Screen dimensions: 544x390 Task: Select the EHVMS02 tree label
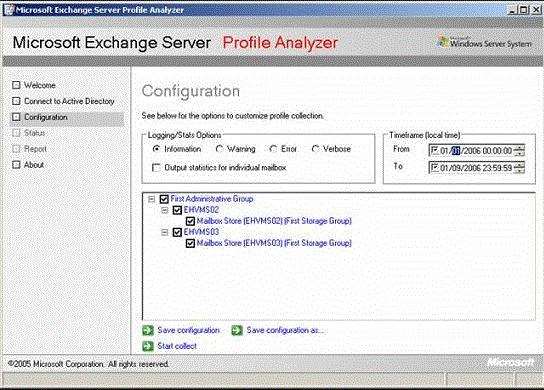coord(201,210)
